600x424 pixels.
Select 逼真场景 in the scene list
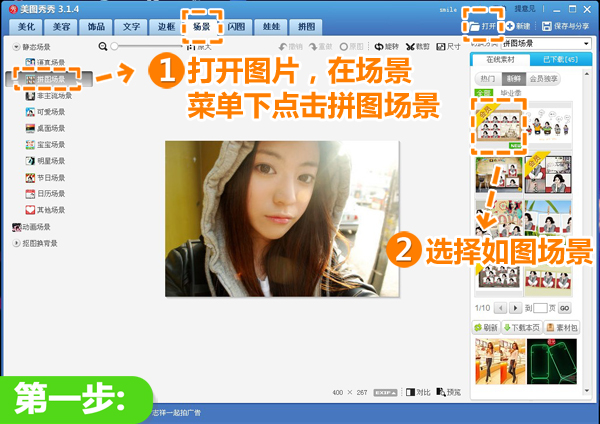[45, 62]
